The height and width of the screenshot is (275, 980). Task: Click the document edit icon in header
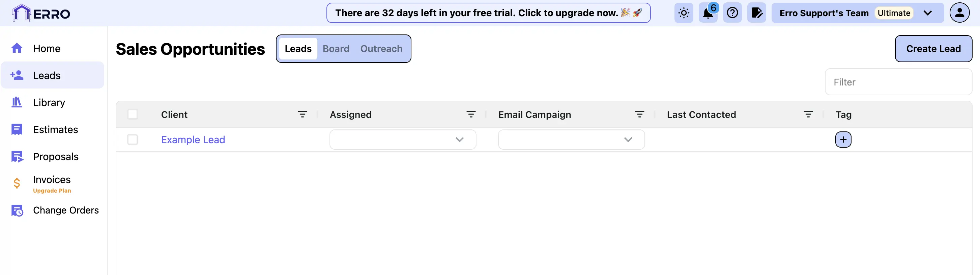[x=756, y=13]
